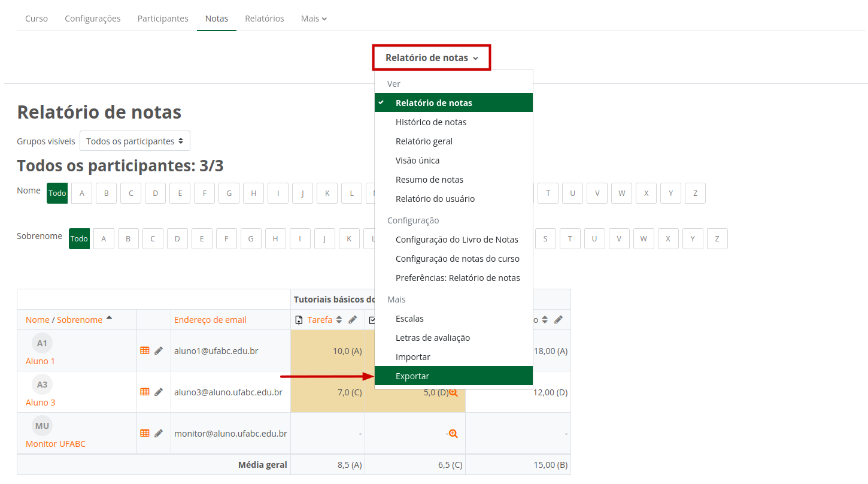Image resolution: width=868 pixels, height=484 pixels.
Task: Open grade table icon for Aluno 1
Action: [144, 350]
